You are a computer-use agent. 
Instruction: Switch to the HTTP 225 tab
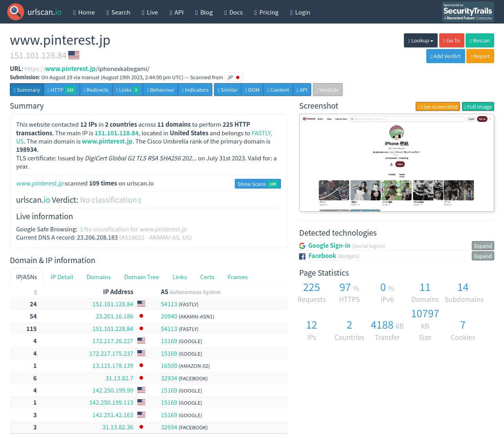(62, 90)
